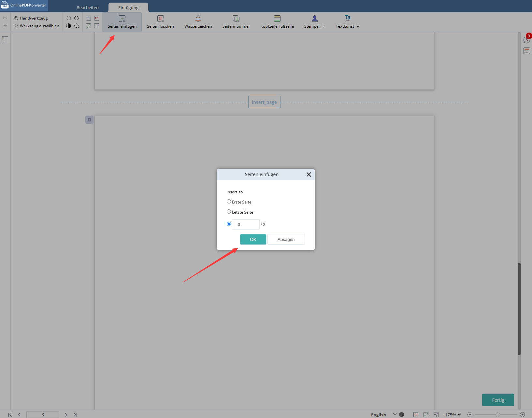Click the Absagen cancel button
The height and width of the screenshot is (418, 532).
point(286,239)
